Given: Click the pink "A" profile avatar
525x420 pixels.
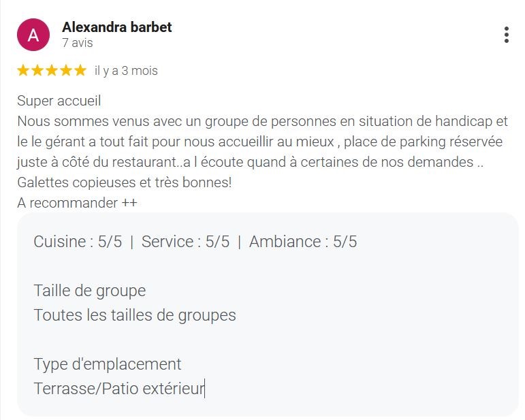Looking at the screenshot, I should [33, 35].
